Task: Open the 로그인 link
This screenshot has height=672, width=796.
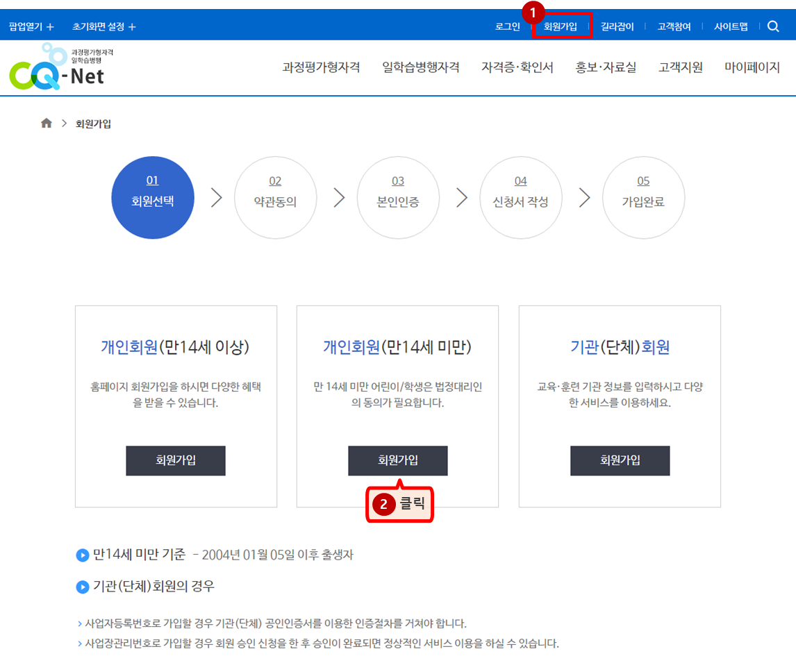Action: (507, 26)
